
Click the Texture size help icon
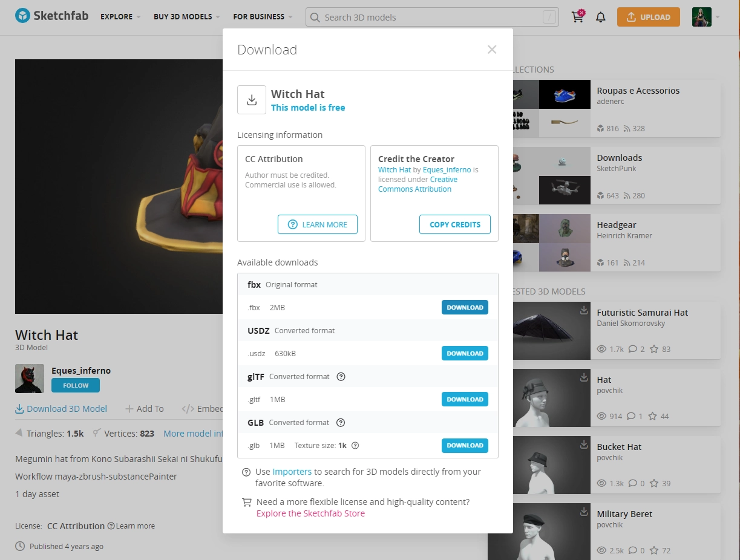355,445
